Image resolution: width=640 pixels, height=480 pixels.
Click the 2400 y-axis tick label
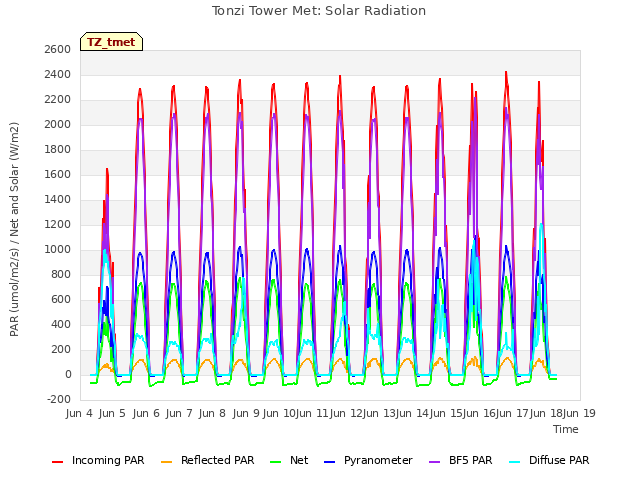pos(58,75)
